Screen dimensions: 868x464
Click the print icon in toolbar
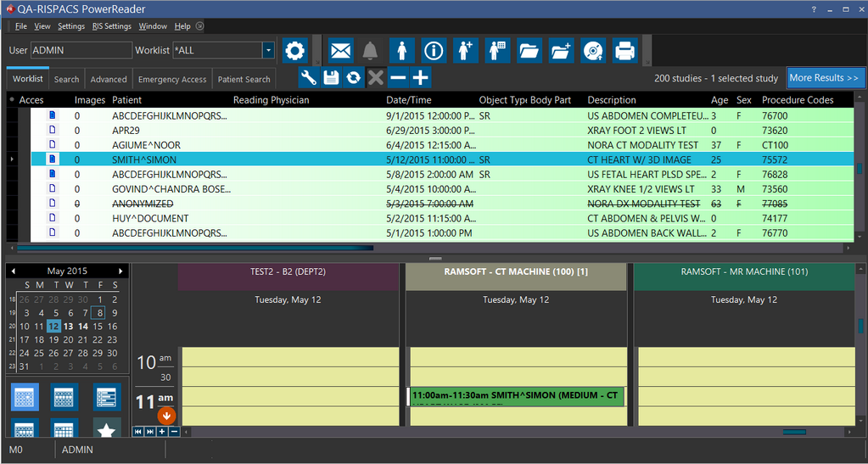pyautogui.click(x=624, y=51)
